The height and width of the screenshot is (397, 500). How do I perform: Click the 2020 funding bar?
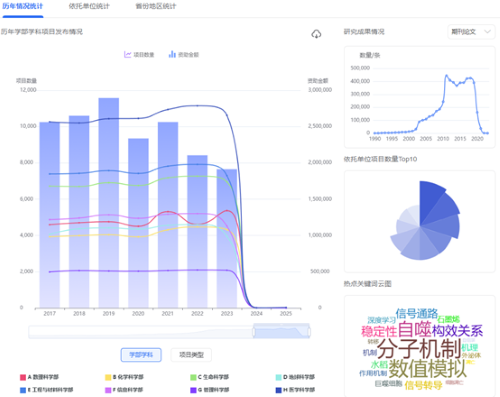[138, 223]
